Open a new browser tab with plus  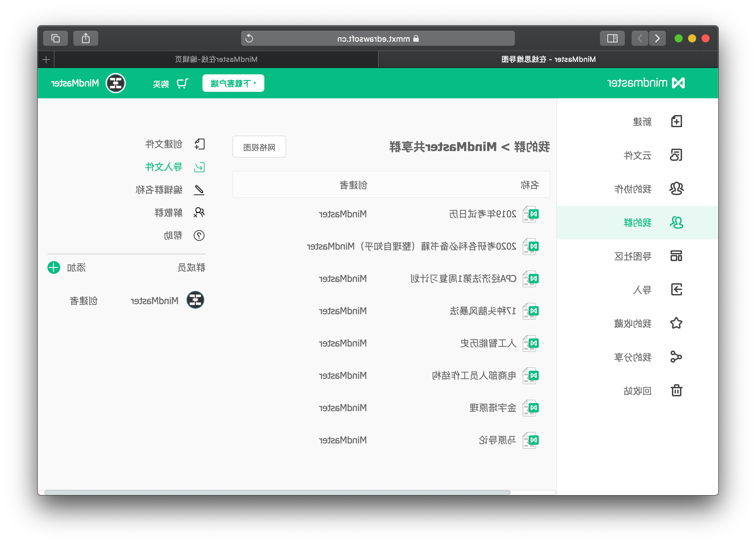[x=46, y=60]
